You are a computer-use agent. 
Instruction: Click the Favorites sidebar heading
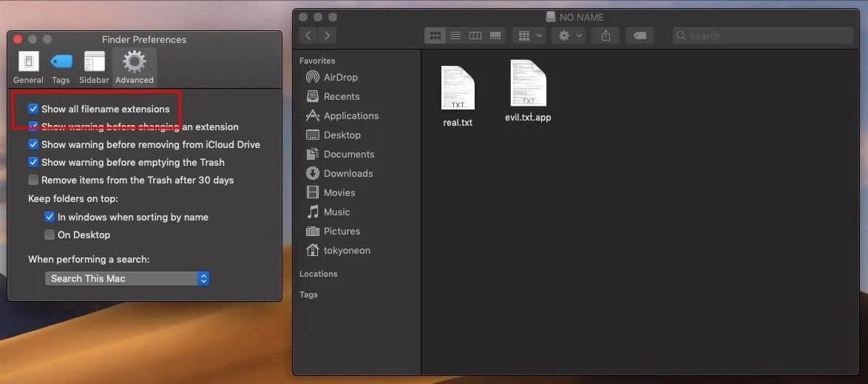pyautogui.click(x=317, y=61)
